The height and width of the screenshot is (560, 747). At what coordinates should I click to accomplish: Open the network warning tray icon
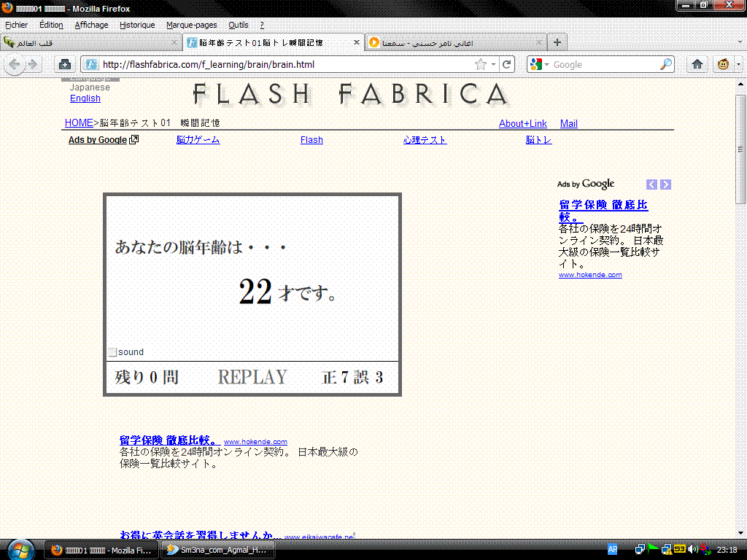[667, 550]
